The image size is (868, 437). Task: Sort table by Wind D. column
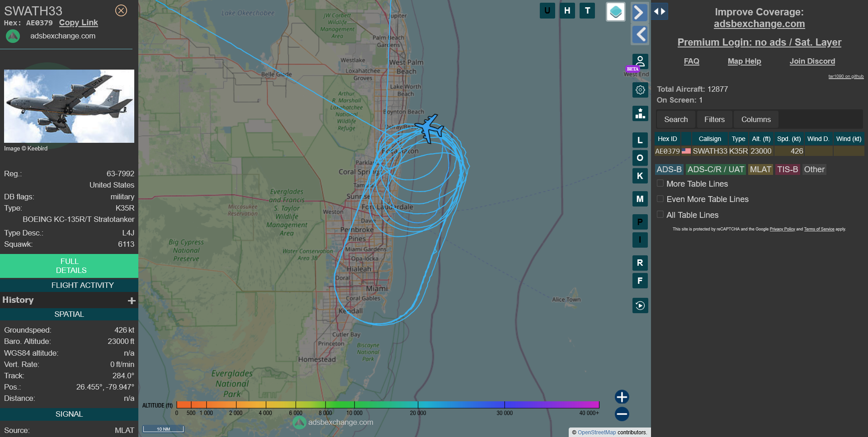click(818, 139)
